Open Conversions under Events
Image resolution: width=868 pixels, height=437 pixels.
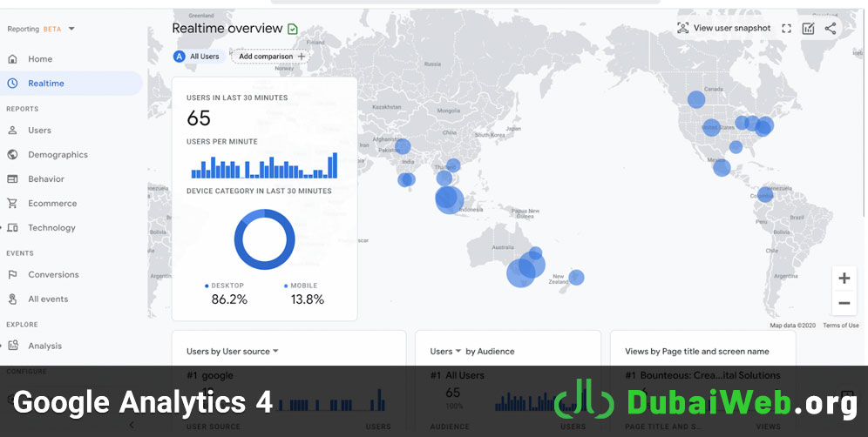(53, 275)
